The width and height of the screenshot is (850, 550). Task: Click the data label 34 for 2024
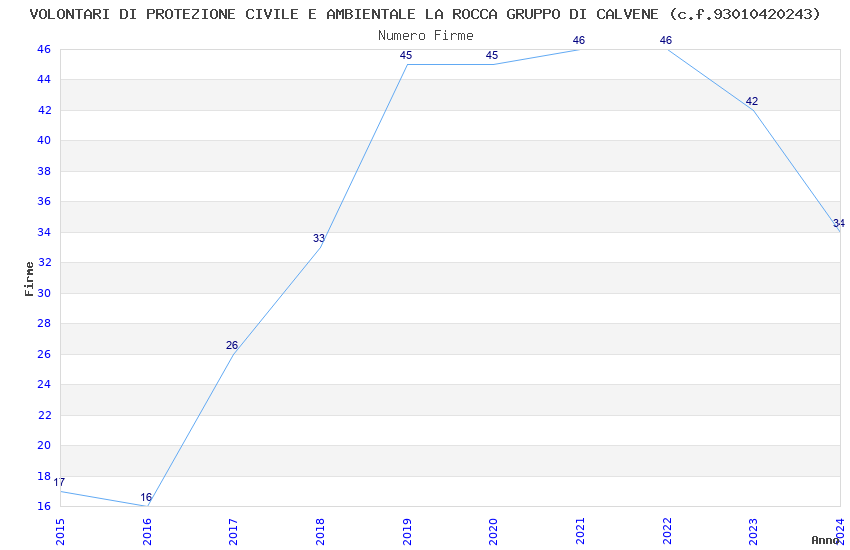click(839, 223)
